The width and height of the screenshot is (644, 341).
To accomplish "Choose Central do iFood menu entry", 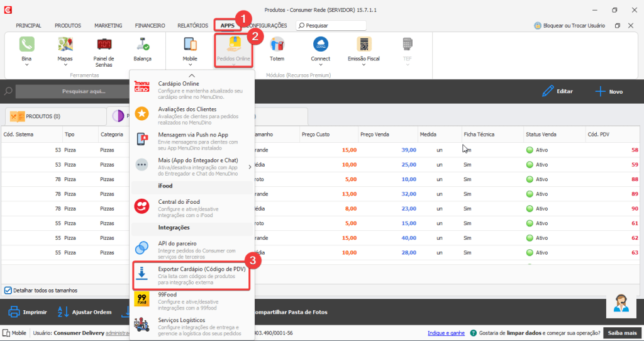I will [191, 206].
